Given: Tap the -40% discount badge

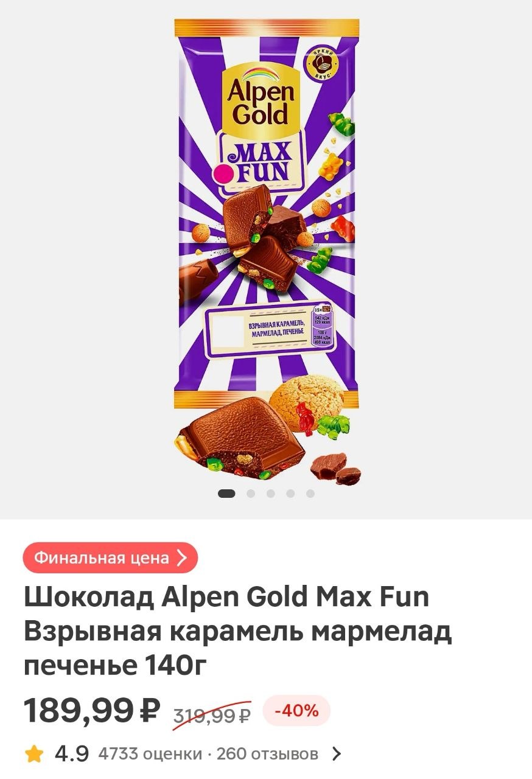Looking at the screenshot, I should [x=296, y=710].
